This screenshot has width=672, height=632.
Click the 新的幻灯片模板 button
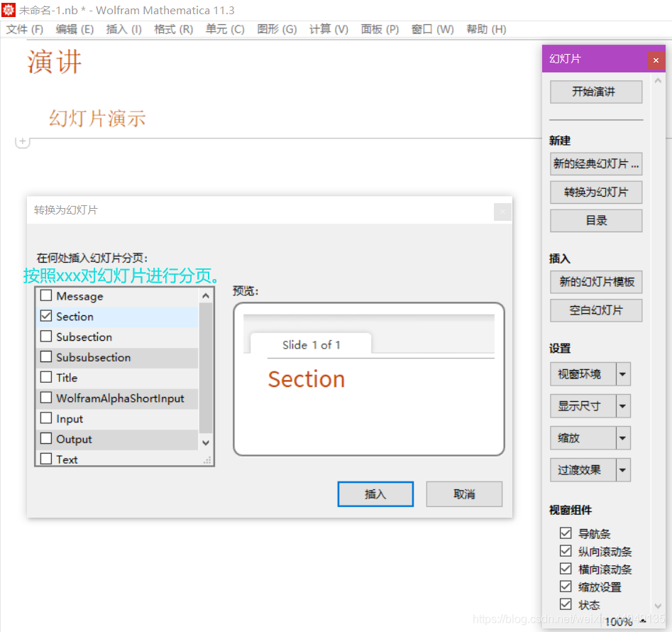(596, 282)
